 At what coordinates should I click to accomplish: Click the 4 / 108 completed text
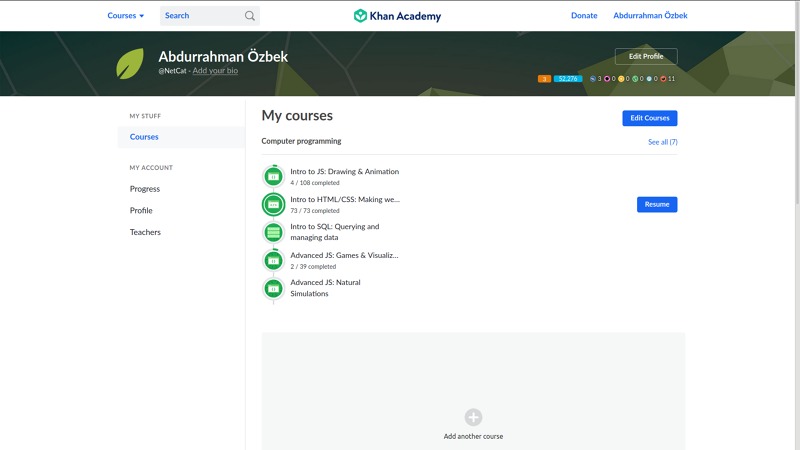(315, 183)
